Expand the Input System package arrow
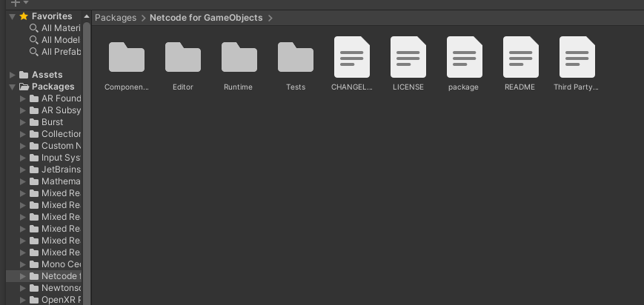The height and width of the screenshot is (305, 644). coord(22,158)
